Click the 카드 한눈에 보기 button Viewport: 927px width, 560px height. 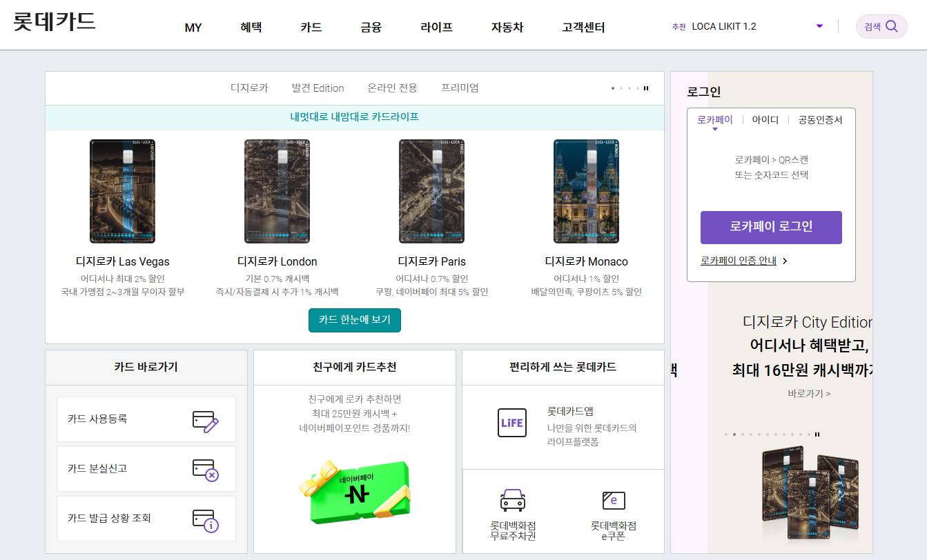coord(355,320)
